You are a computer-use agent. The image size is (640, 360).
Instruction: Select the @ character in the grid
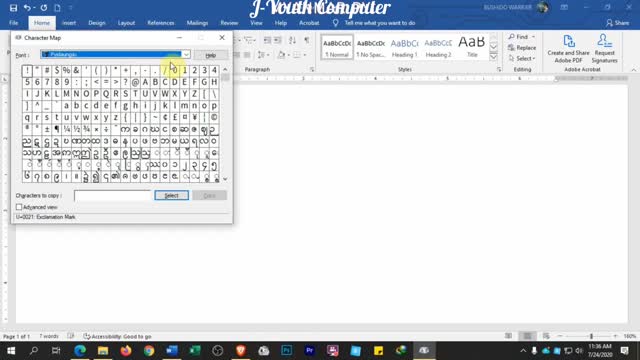(135, 82)
